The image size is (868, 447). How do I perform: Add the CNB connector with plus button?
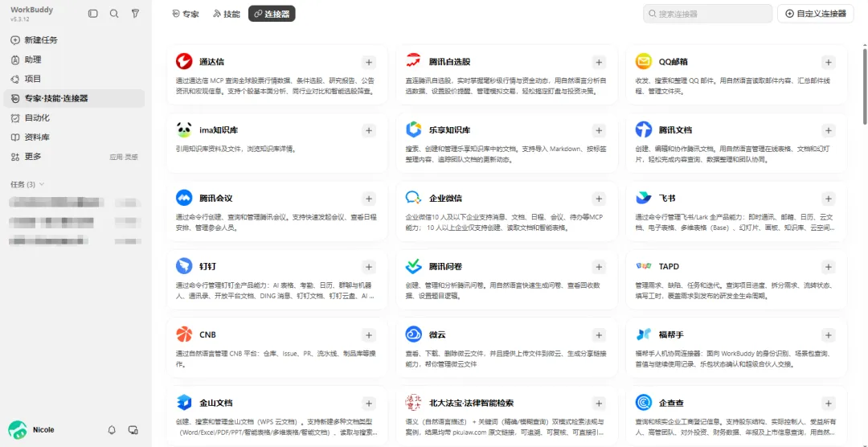click(369, 335)
